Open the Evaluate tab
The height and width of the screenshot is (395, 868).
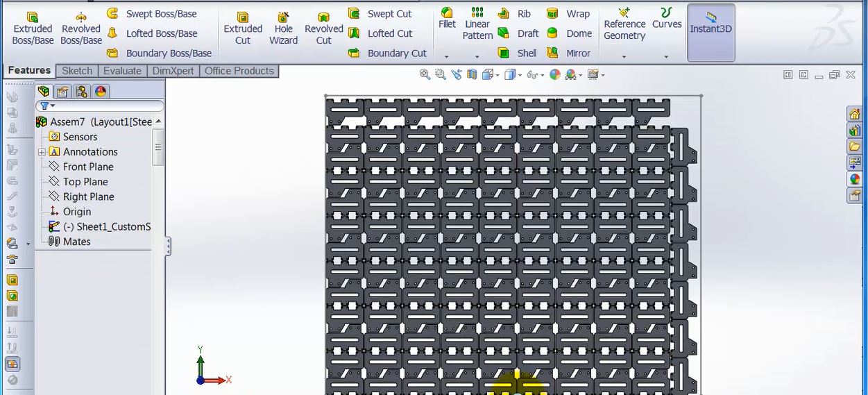pyautogui.click(x=122, y=71)
